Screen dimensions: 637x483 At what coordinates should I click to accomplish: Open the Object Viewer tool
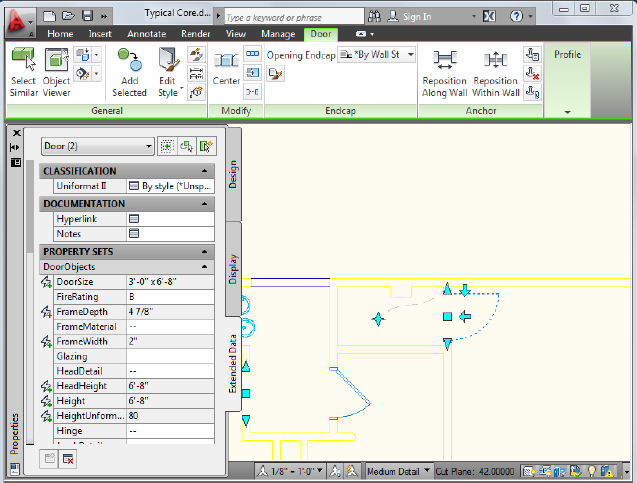56,60
